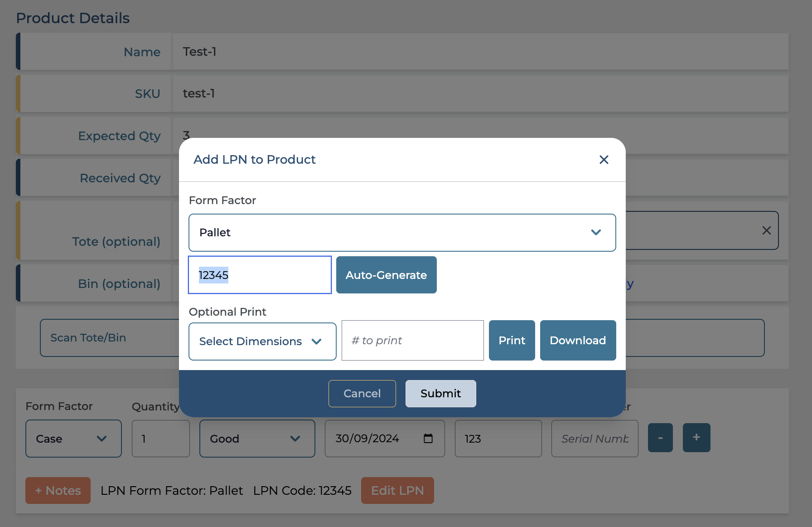Clear the Tote field with X icon
Image resolution: width=812 pixels, height=527 pixels.
point(766,231)
